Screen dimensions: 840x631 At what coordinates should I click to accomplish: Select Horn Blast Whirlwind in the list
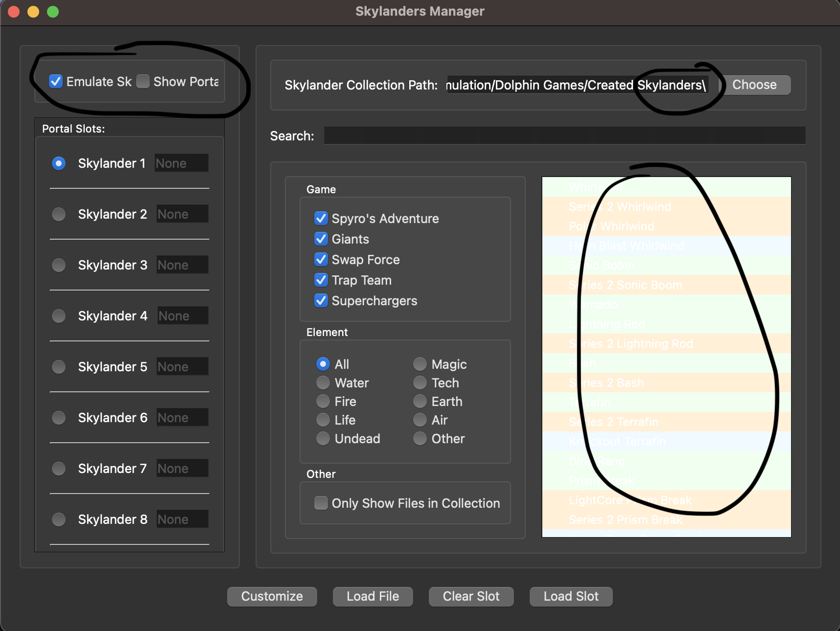[x=667, y=246]
